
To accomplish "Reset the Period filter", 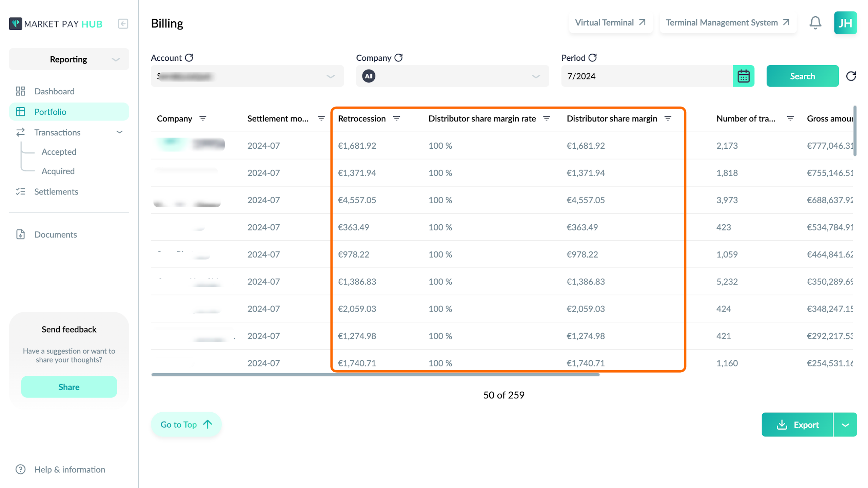I will click(x=592, y=58).
